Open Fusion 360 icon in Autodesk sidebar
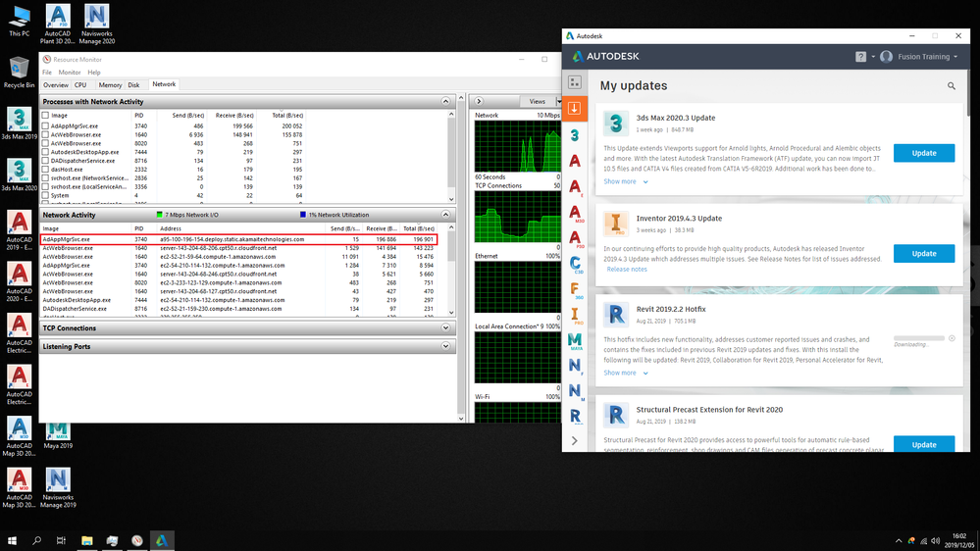980x551 pixels. coord(576,289)
